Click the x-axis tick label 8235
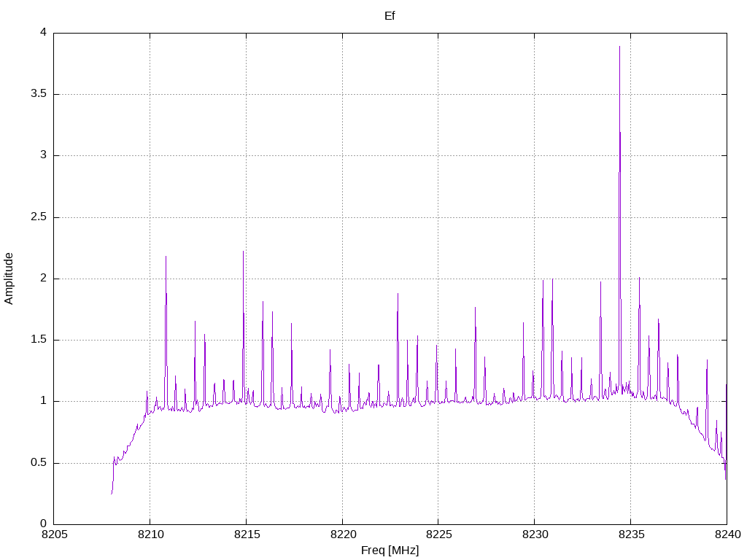The image size is (747, 560). tap(631, 534)
